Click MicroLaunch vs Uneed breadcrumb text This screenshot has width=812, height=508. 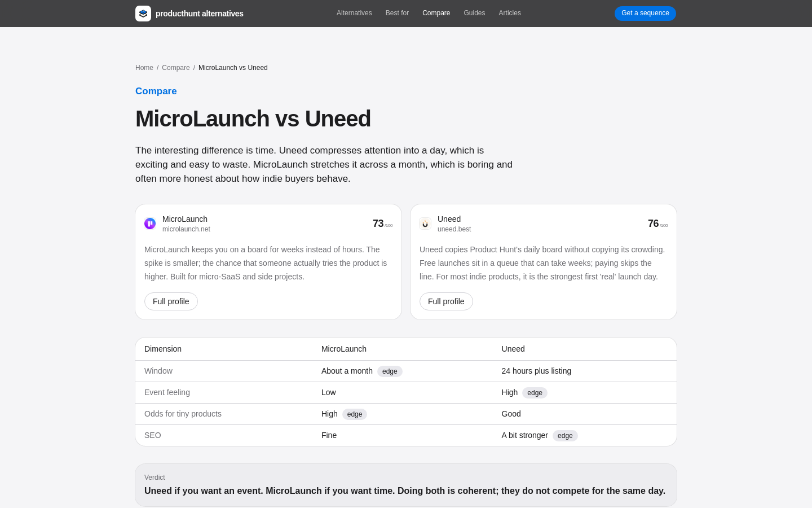pos(233,68)
